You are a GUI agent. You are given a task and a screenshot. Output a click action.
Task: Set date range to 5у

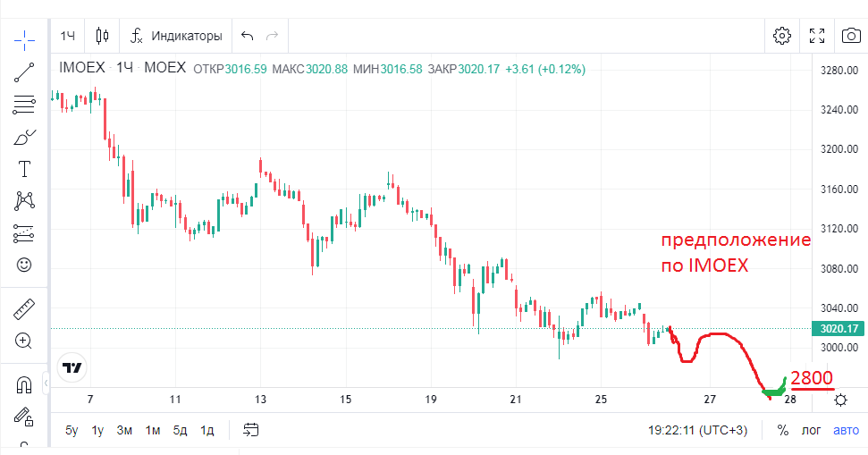point(72,430)
